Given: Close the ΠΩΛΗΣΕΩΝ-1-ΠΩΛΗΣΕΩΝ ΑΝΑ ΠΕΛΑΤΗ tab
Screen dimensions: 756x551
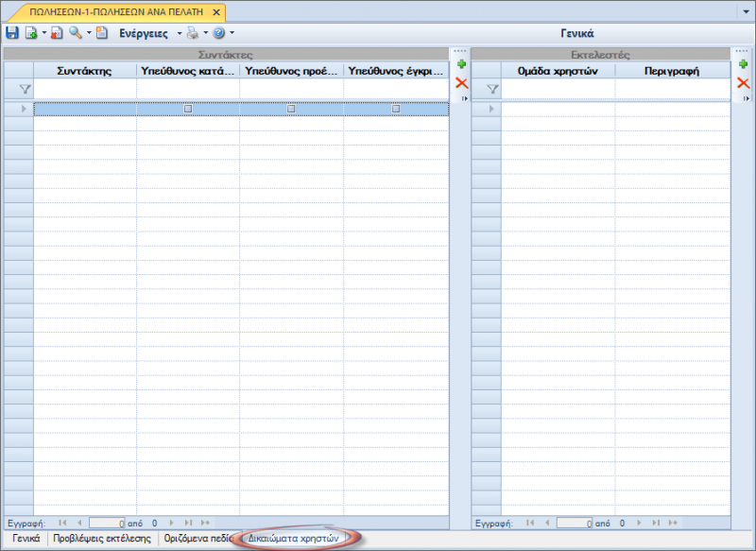Looking at the screenshot, I should [x=216, y=12].
